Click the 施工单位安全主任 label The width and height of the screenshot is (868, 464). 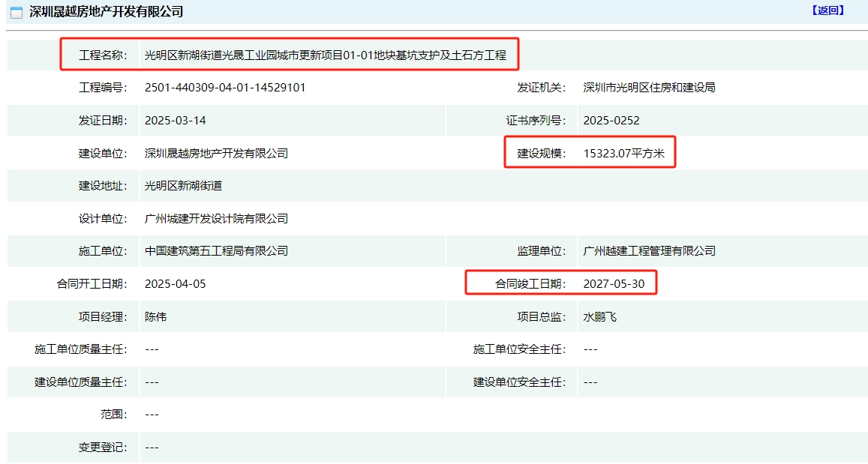tap(519, 349)
